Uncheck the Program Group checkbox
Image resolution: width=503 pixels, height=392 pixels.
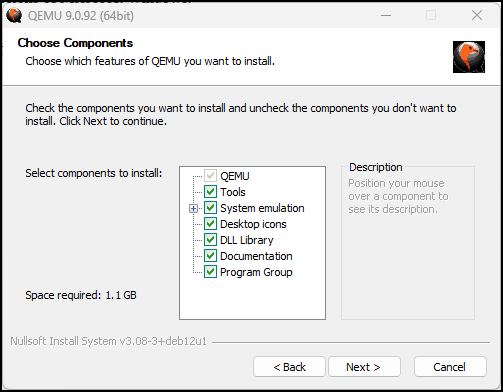coord(210,272)
